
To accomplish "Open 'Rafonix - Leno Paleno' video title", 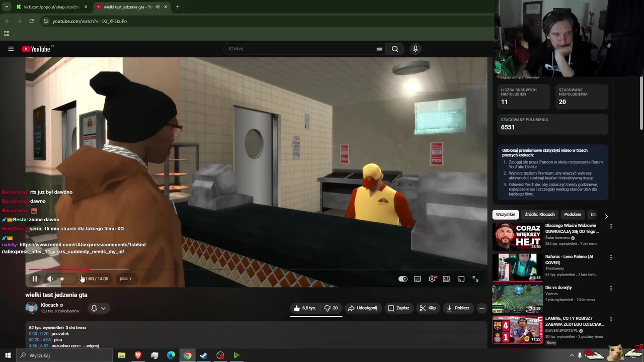I will coord(570,260).
